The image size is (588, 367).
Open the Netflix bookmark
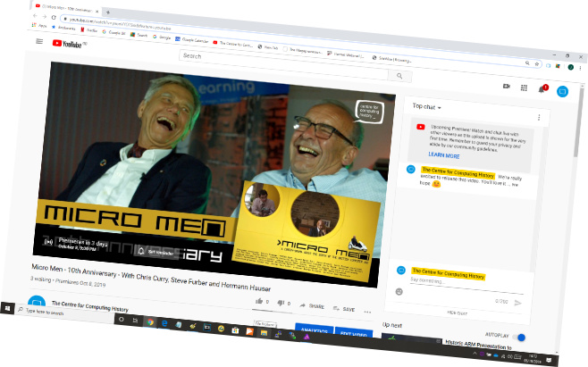click(x=88, y=30)
